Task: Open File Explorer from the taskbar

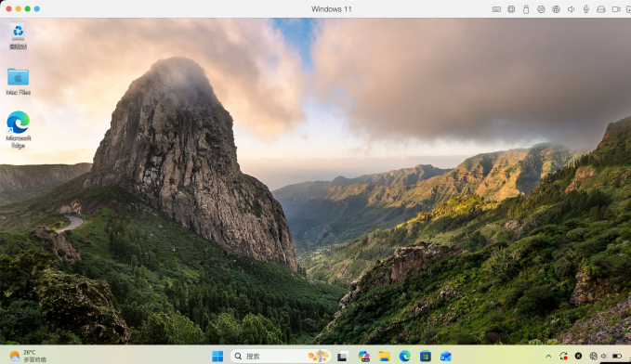Action: 385,356
